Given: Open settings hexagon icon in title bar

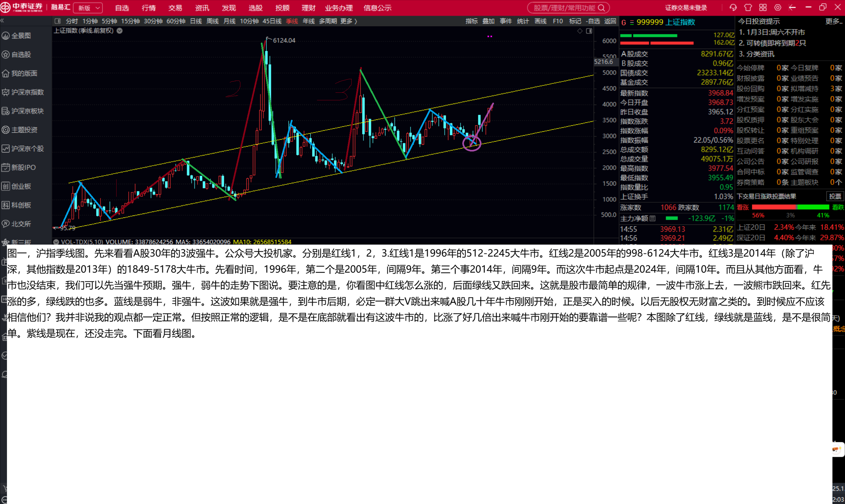Looking at the screenshot, I should 778,8.
